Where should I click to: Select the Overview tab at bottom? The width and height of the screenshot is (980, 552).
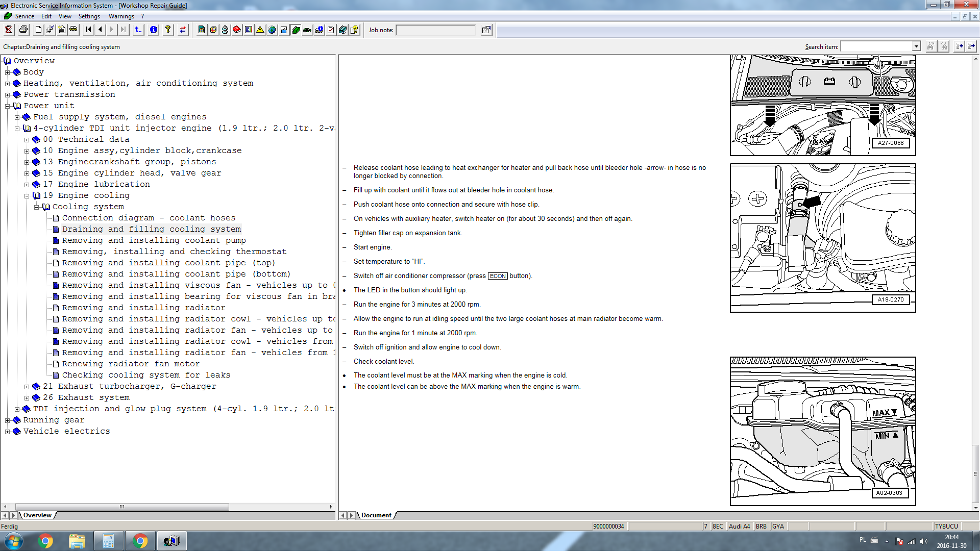click(37, 516)
